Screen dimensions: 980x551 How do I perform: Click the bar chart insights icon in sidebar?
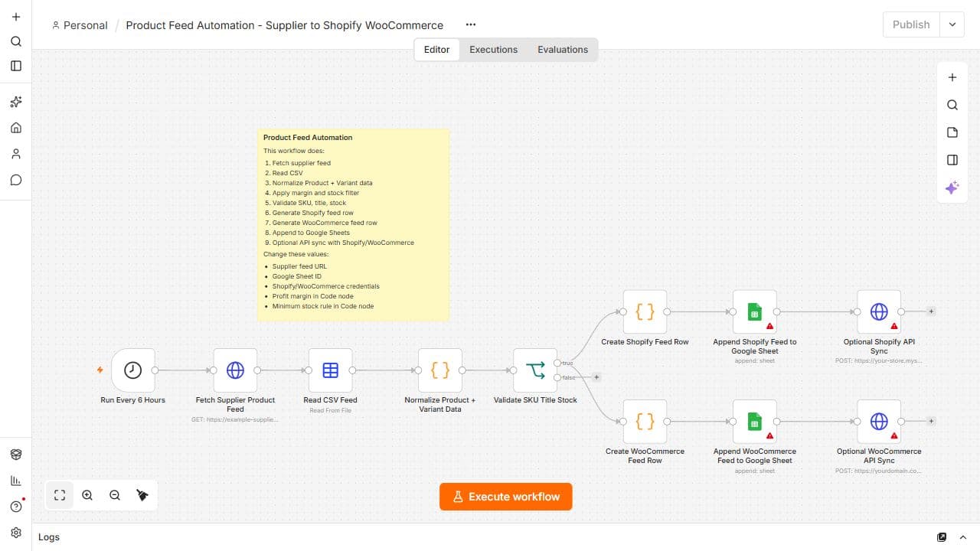pos(16,481)
